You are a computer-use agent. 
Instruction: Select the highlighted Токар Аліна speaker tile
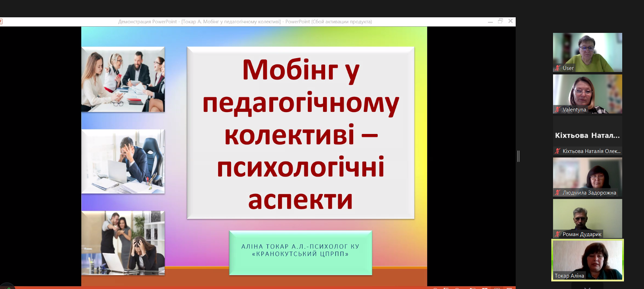(x=588, y=260)
